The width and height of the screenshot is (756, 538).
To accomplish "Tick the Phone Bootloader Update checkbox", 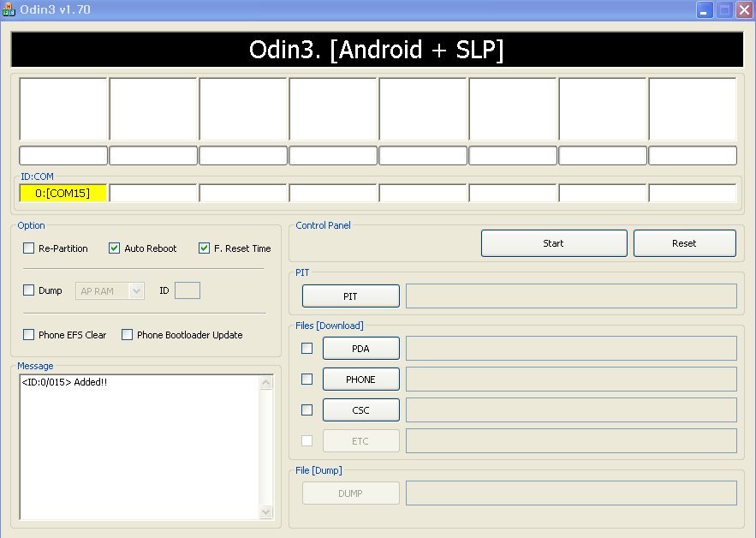I will [x=127, y=334].
